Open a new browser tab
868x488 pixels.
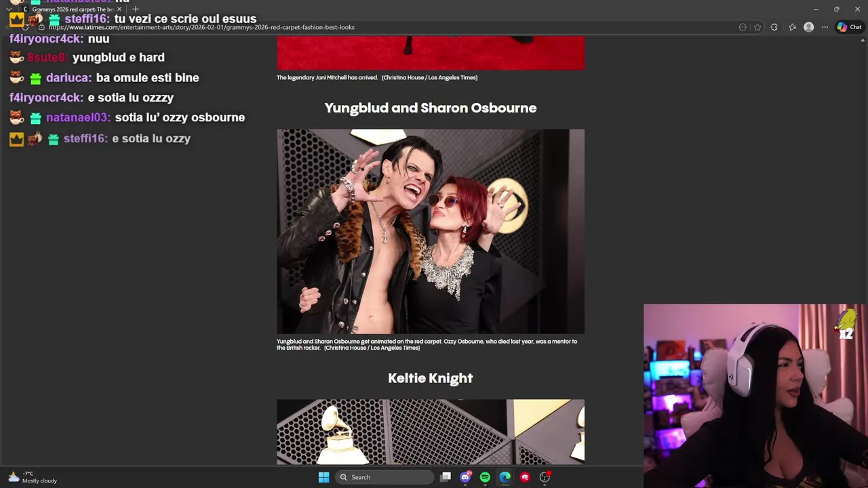[x=136, y=9]
